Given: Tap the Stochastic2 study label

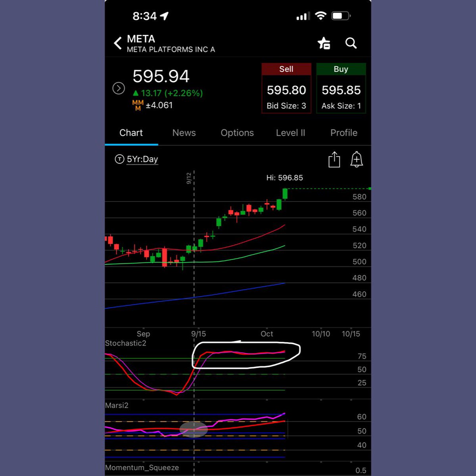Looking at the screenshot, I should [125, 343].
